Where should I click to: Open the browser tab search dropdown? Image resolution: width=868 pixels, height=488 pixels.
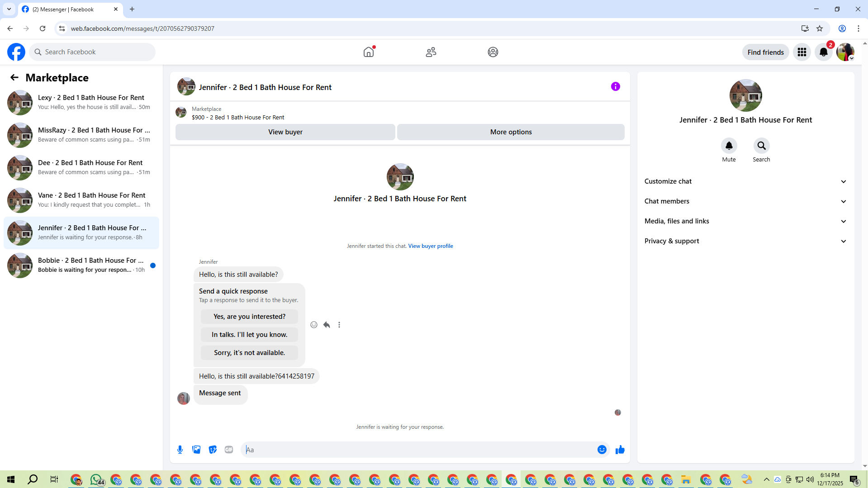point(9,9)
